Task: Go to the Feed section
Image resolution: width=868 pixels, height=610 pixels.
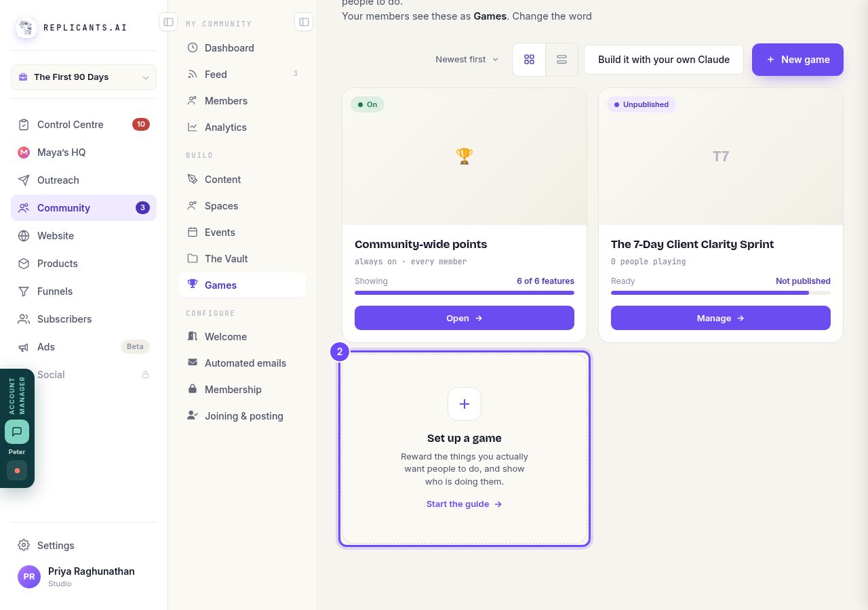Action: pos(242,75)
